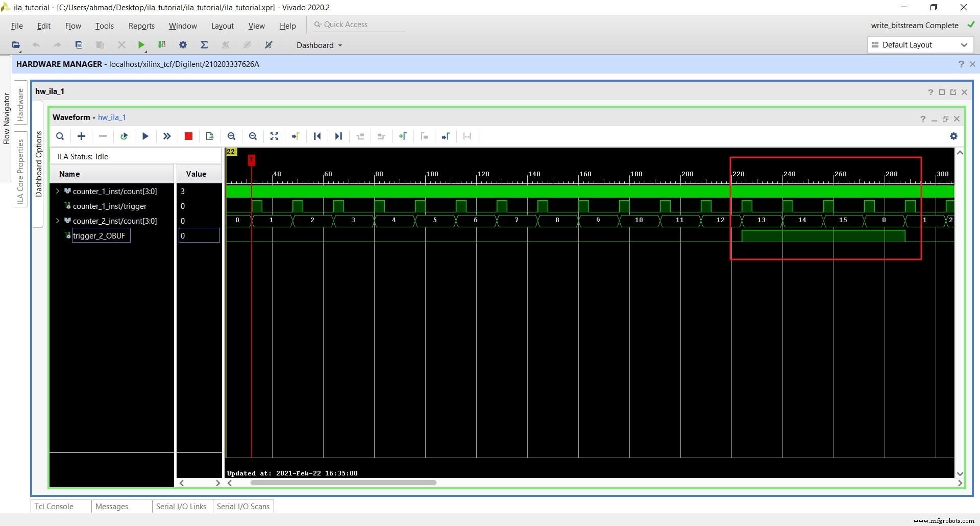The height and width of the screenshot is (526, 980).
Task: Run trigger immediate for hw_ila_1
Action: tap(166, 136)
